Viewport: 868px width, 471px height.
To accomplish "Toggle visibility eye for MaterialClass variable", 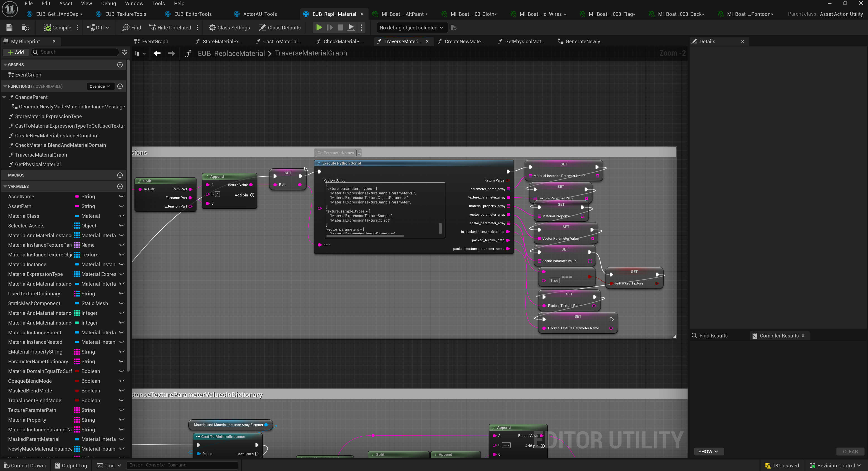I will 122,216.
